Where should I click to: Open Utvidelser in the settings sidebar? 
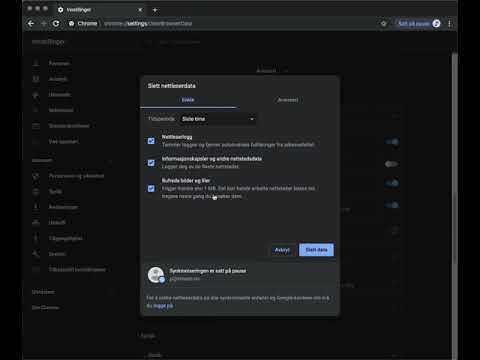click(43, 292)
